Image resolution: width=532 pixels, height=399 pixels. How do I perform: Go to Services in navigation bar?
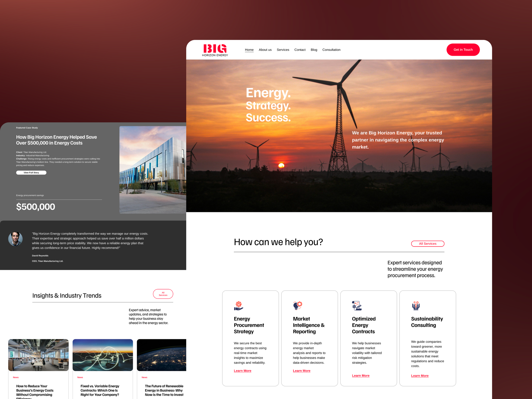point(283,50)
